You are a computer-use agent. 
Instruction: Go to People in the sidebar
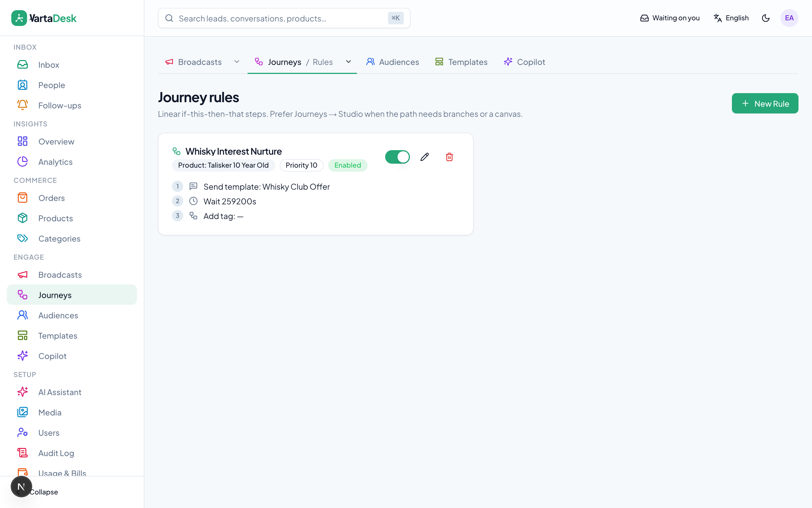click(72, 85)
